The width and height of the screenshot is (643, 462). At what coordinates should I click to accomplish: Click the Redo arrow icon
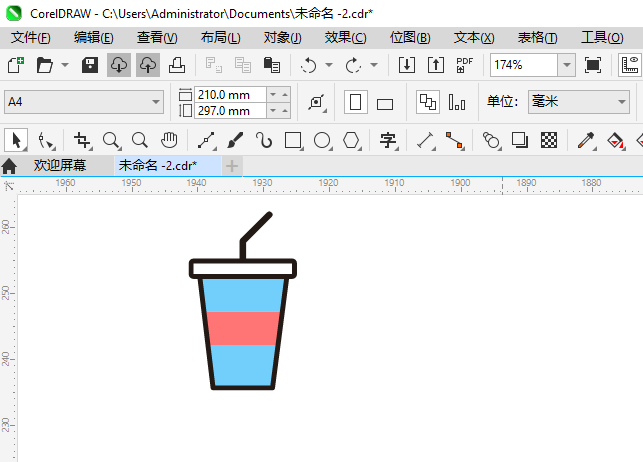click(353, 65)
